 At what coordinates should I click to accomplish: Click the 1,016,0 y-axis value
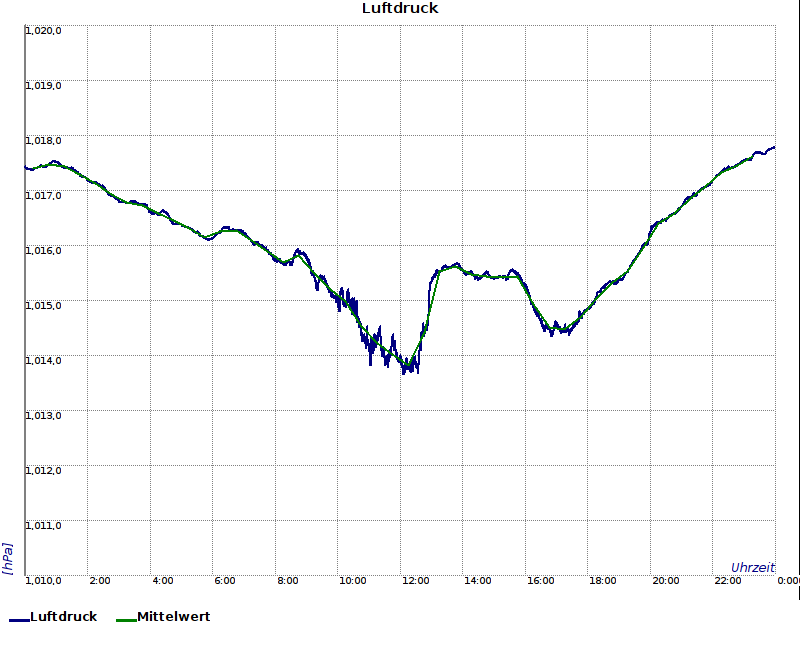tap(43, 251)
